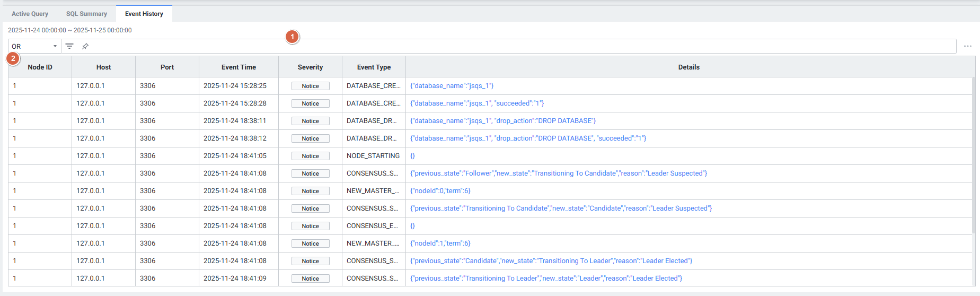This screenshot has height=296, width=980.
Task: Open the three-dot more options menu
Action: point(967,46)
